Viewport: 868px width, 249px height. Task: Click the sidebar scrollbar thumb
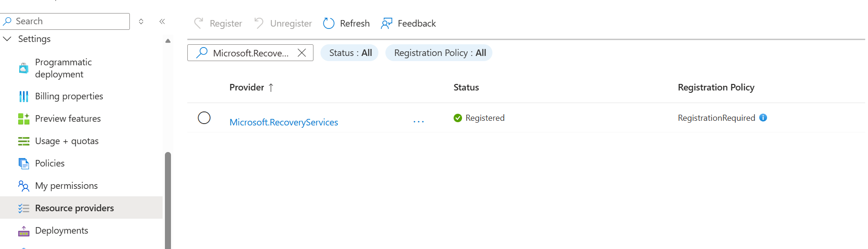pos(168,201)
